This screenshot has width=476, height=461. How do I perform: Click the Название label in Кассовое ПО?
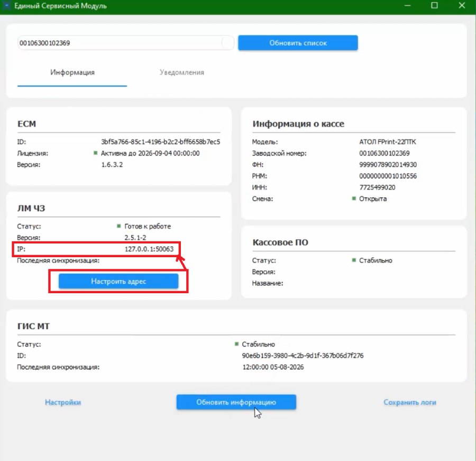pos(268,283)
